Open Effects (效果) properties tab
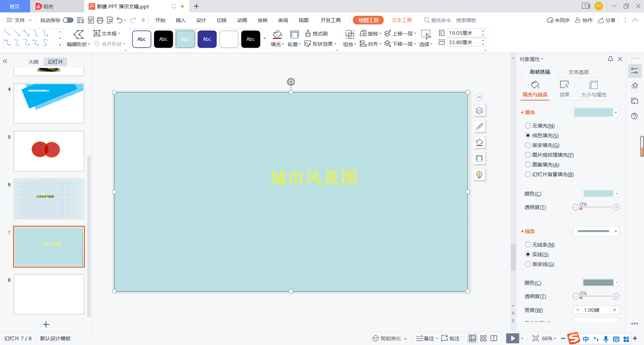This screenshot has width=644, height=345. point(564,89)
